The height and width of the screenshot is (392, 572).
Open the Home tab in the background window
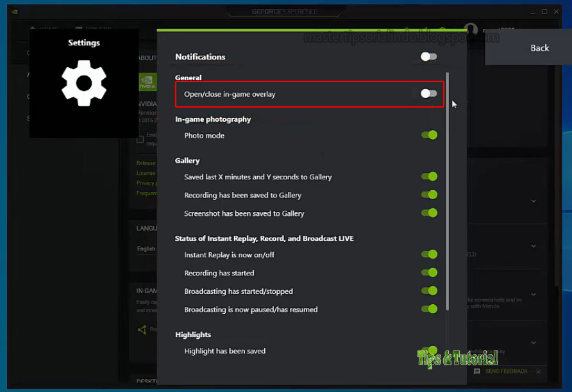tap(44, 29)
